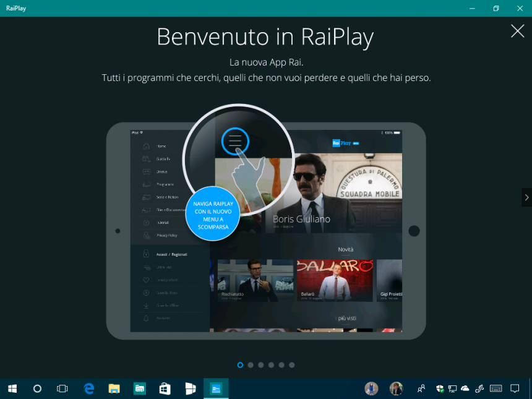This screenshot has height=399, width=532.
Task: Select the first highlighted pagination dot
Action: click(240, 365)
